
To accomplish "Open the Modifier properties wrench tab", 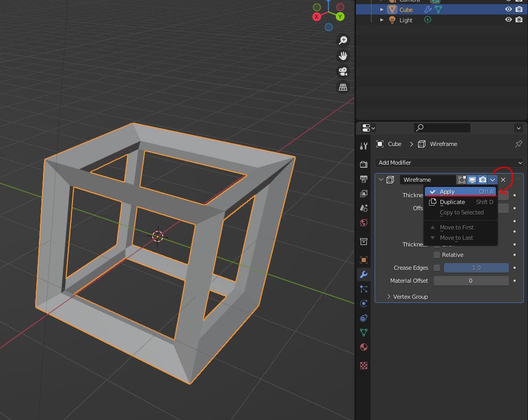I will 364,274.
